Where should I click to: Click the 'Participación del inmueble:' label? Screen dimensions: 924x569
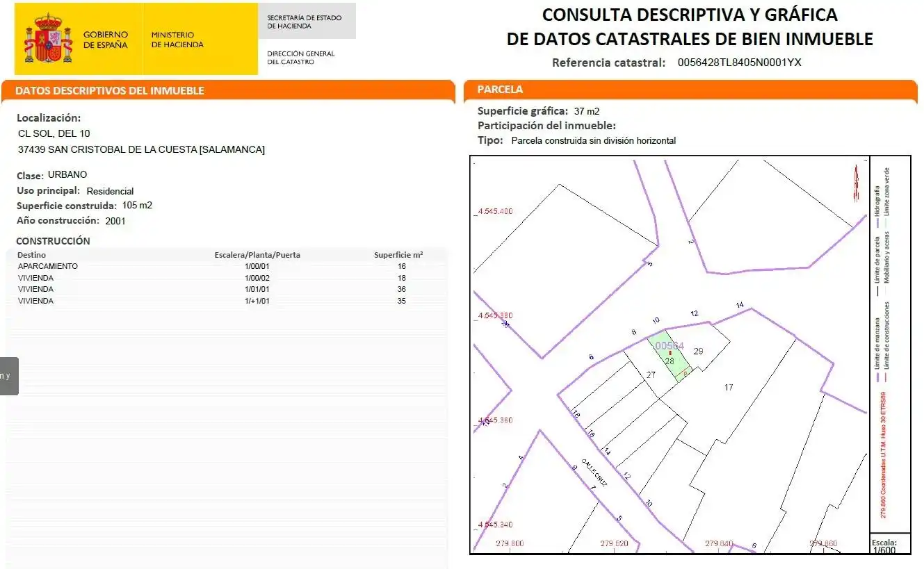[x=546, y=126]
